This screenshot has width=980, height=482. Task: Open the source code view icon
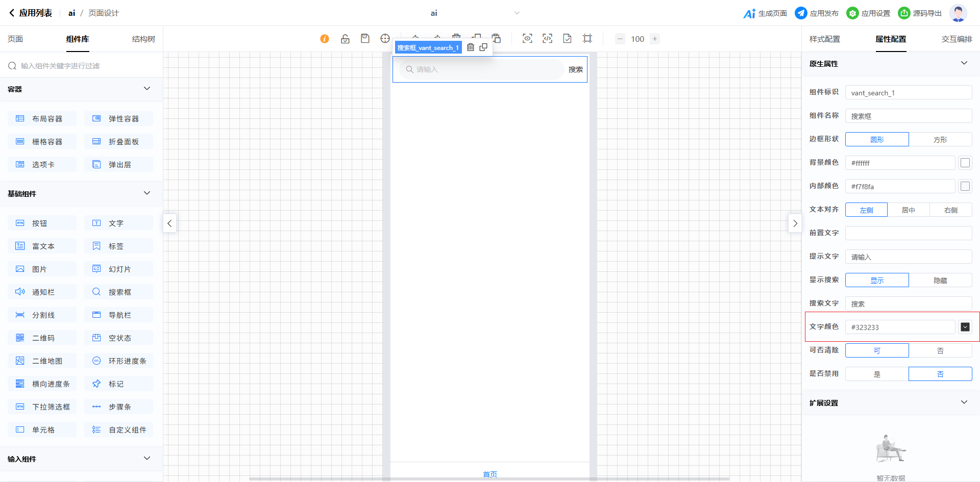[x=547, y=39]
